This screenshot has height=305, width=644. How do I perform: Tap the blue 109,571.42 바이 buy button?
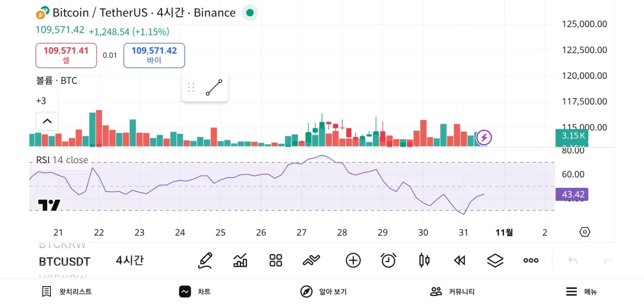pos(154,55)
